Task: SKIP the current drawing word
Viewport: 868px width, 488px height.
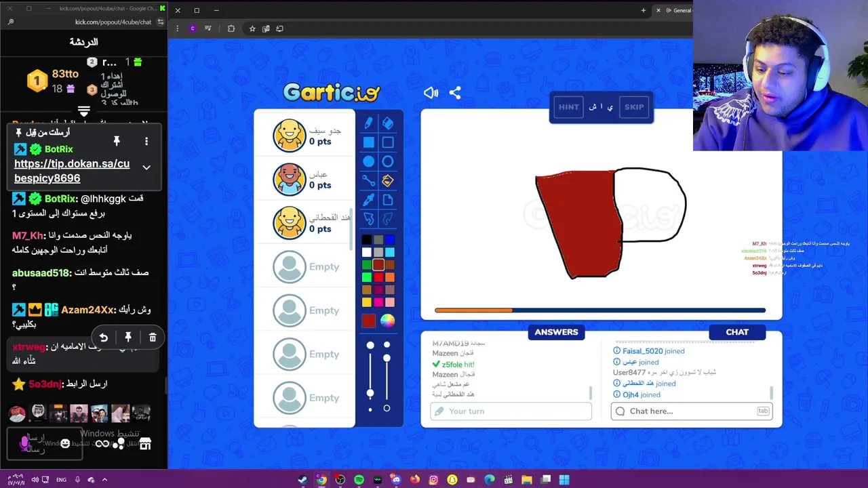Action: pos(634,107)
